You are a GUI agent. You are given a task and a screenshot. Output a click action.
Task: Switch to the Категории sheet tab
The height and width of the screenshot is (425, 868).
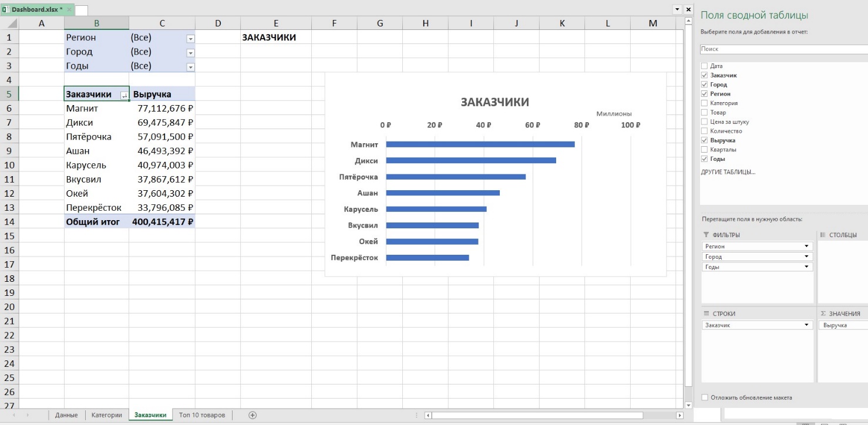click(x=107, y=415)
